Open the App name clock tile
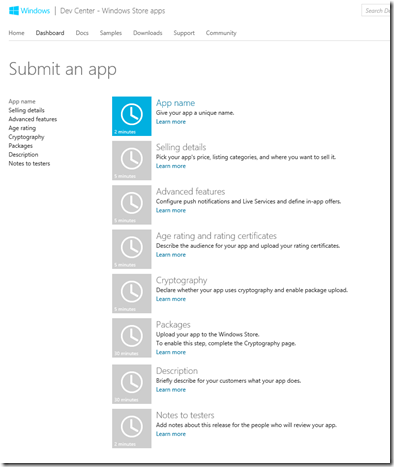 point(132,116)
